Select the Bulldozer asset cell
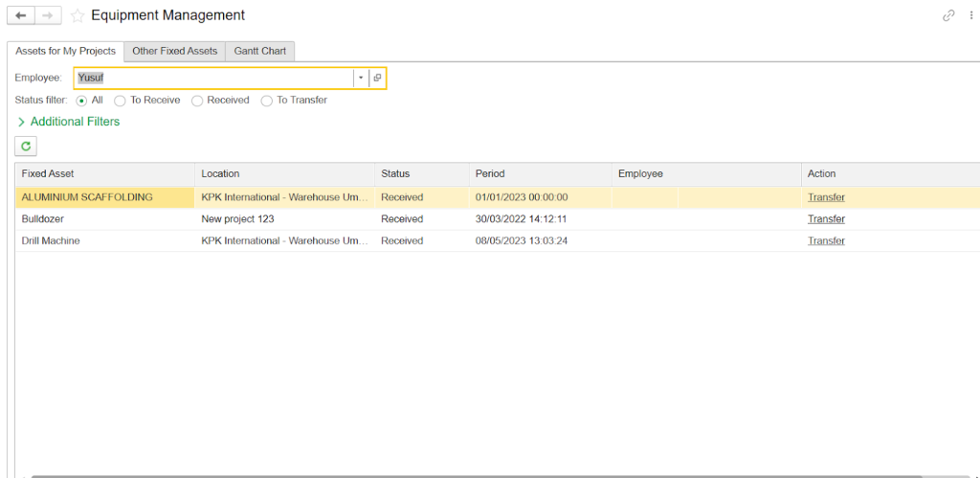This screenshot has width=980, height=478. pos(105,219)
